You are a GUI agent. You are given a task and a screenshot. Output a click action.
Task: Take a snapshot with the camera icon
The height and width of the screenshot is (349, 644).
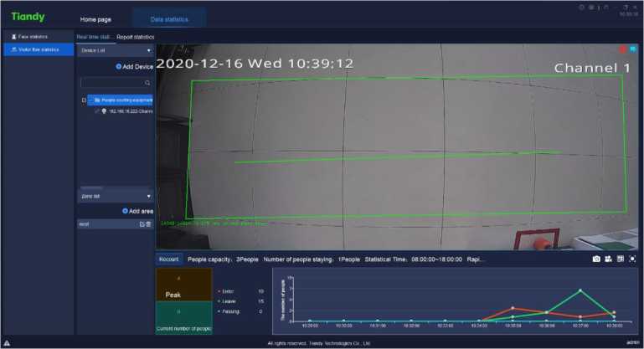click(x=596, y=259)
